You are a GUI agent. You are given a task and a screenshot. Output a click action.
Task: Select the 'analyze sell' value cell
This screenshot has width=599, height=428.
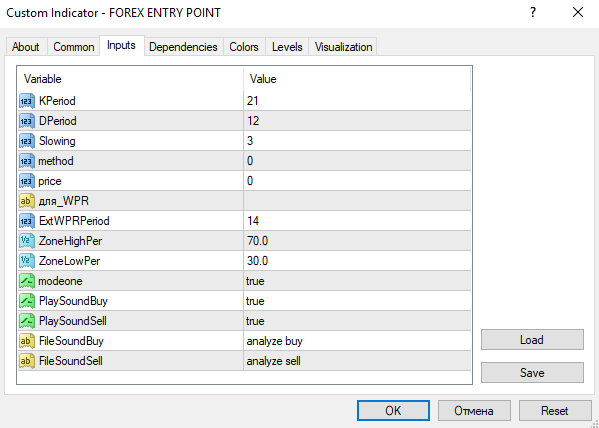[357, 361]
